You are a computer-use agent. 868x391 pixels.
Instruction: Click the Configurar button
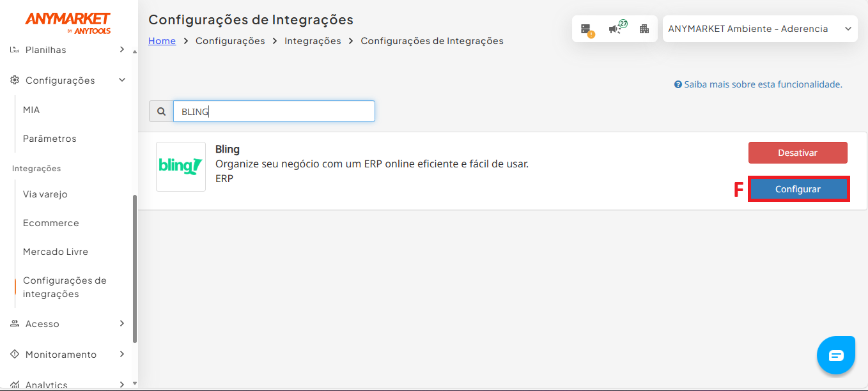(798, 189)
